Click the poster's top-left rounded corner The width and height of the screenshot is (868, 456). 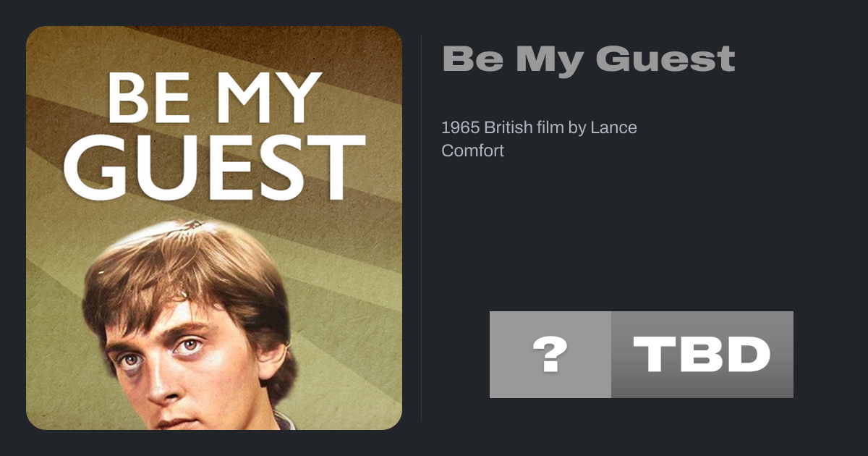click(33, 33)
